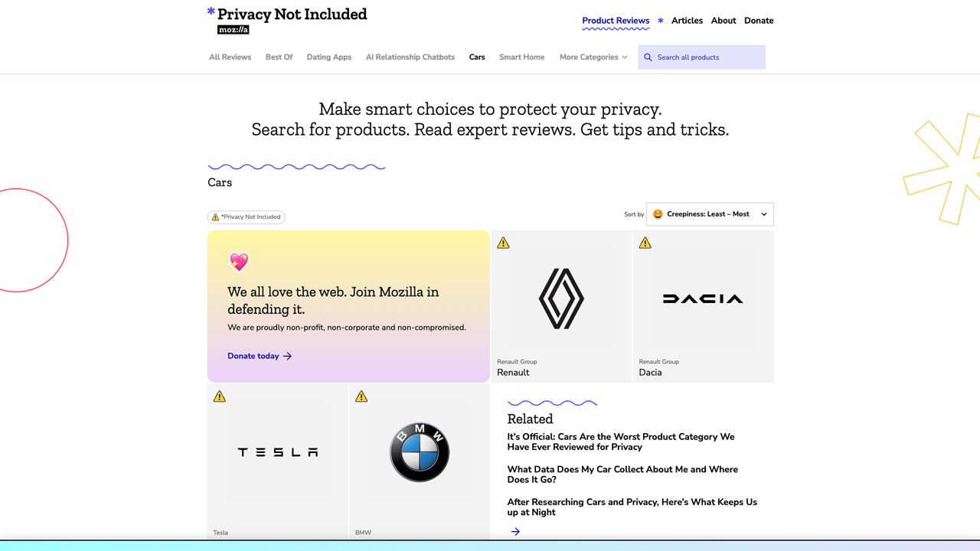Select the Dating Apps category
Screen dimensions: 980x551
point(329,57)
